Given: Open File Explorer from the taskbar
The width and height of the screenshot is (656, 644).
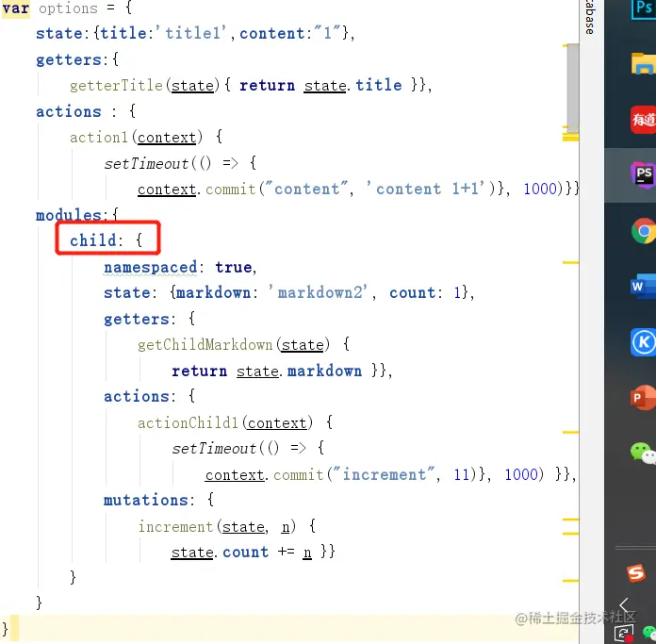Looking at the screenshot, I should [x=644, y=63].
